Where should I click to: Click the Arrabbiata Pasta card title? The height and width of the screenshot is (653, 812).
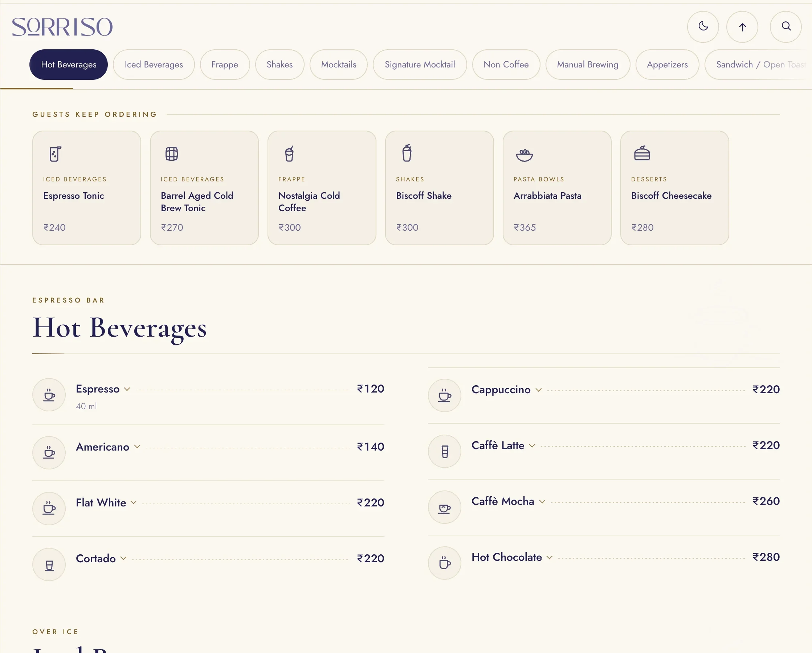click(x=547, y=196)
